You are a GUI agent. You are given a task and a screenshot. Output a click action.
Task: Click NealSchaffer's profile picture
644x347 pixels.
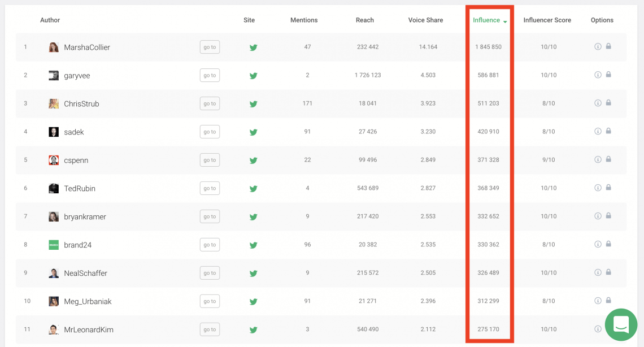[54, 273]
